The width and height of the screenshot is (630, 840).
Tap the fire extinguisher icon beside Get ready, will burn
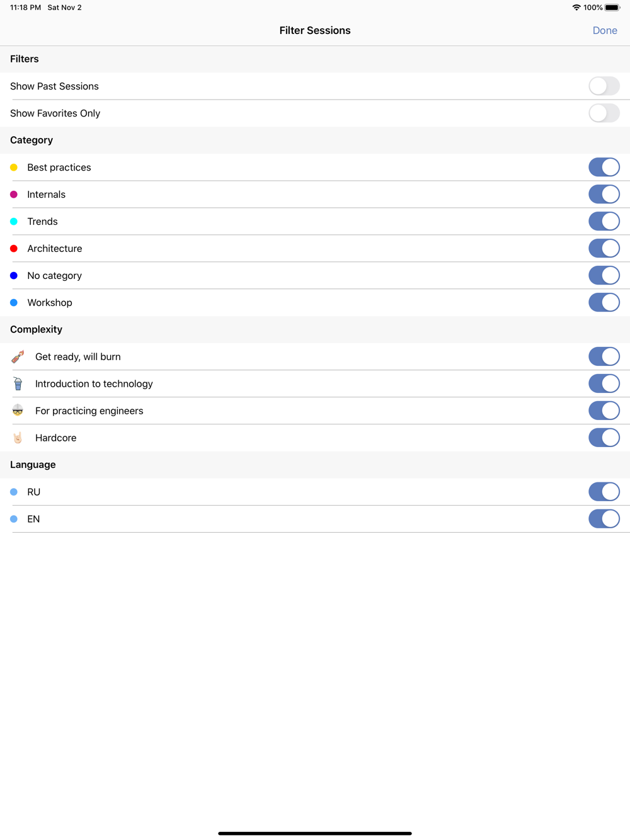coord(18,356)
